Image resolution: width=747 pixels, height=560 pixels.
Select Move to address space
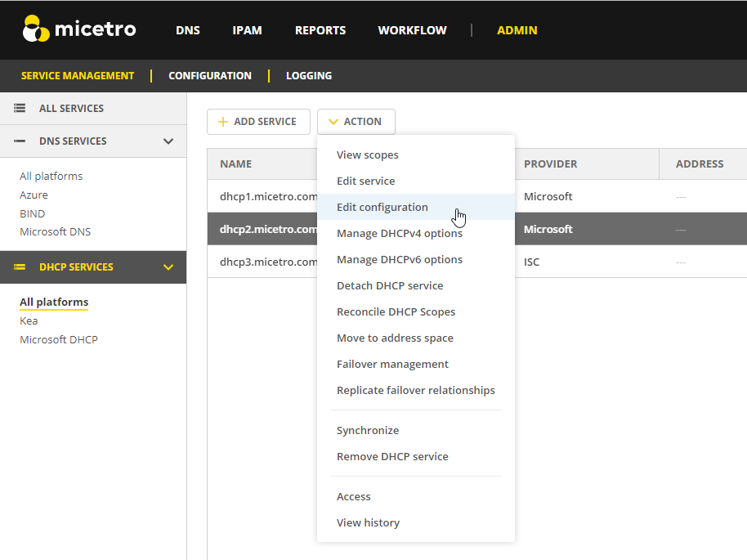[x=416, y=338]
